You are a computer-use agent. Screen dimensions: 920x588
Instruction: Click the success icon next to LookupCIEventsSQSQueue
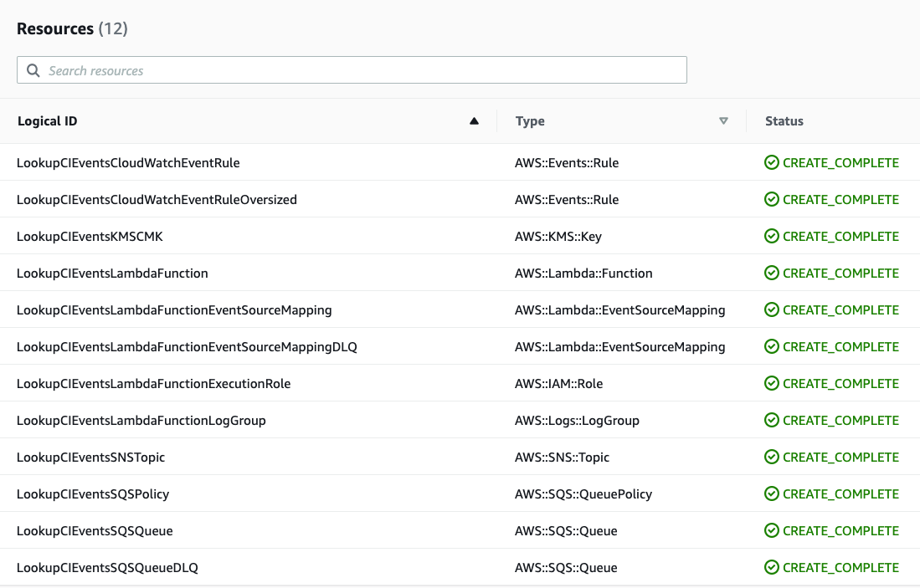(771, 530)
